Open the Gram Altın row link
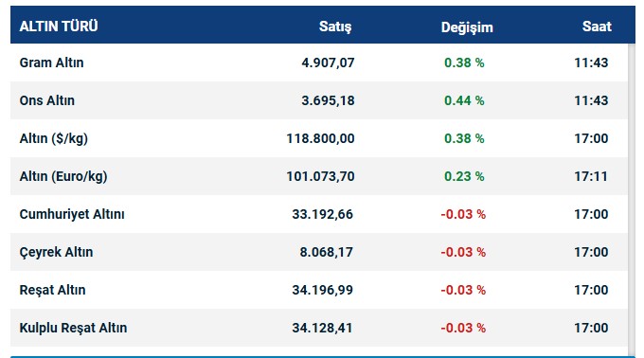This screenshot has width=644, height=358. (51, 63)
